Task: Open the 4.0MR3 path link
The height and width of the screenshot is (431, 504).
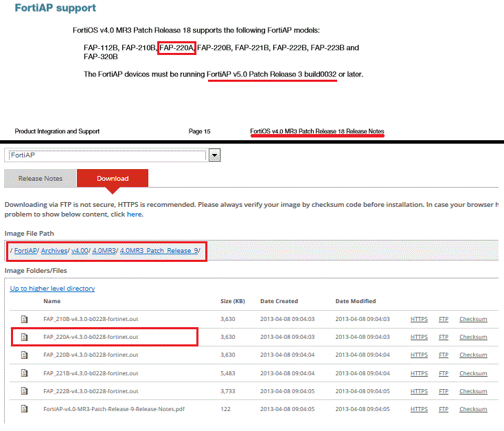Action: tap(104, 250)
